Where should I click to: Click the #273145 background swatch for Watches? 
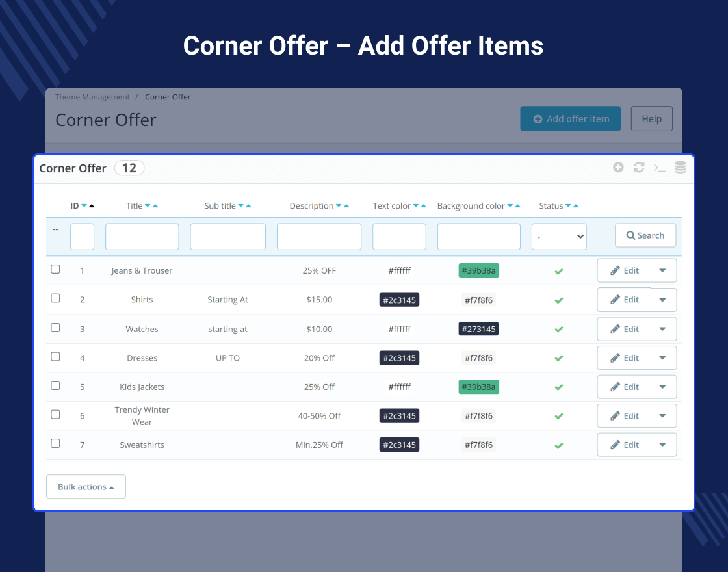[478, 329]
